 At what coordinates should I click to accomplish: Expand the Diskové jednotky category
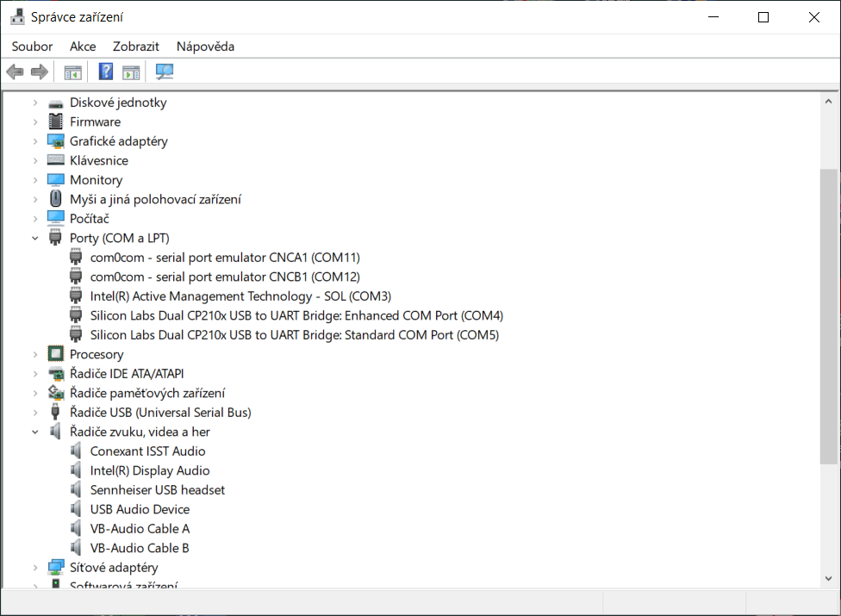pyautogui.click(x=35, y=103)
